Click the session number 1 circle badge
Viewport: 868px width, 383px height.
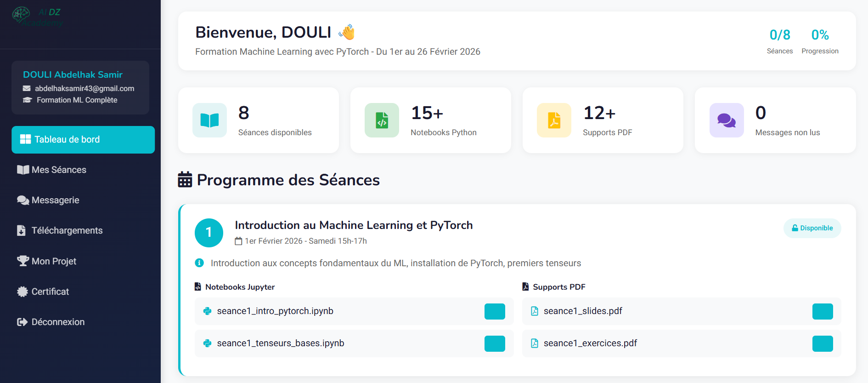pyautogui.click(x=209, y=233)
